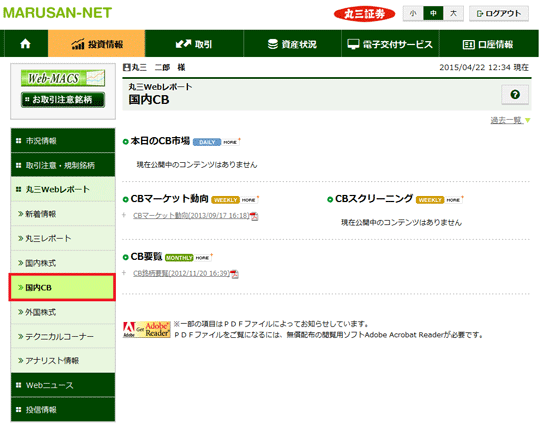This screenshot has width=540, height=433.
Task: Open the 口座情報 tab
Action: [488, 44]
